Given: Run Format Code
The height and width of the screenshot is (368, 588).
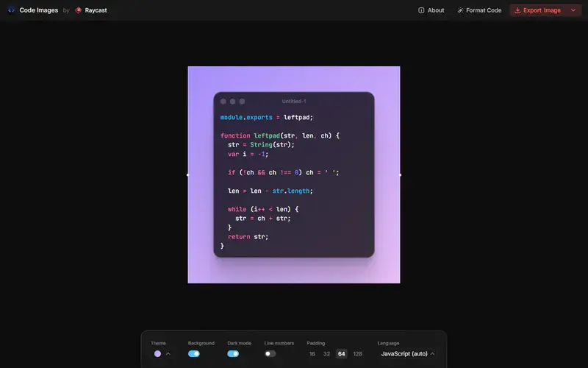Looking at the screenshot, I should click(x=479, y=10).
